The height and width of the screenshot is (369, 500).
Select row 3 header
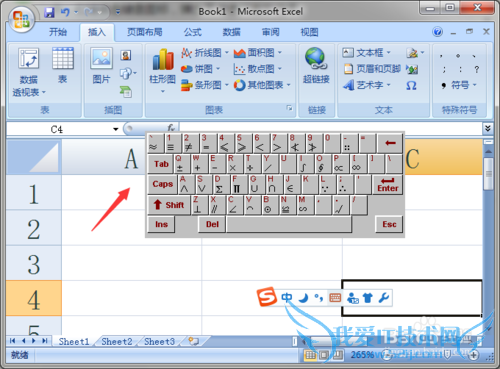click(34, 263)
